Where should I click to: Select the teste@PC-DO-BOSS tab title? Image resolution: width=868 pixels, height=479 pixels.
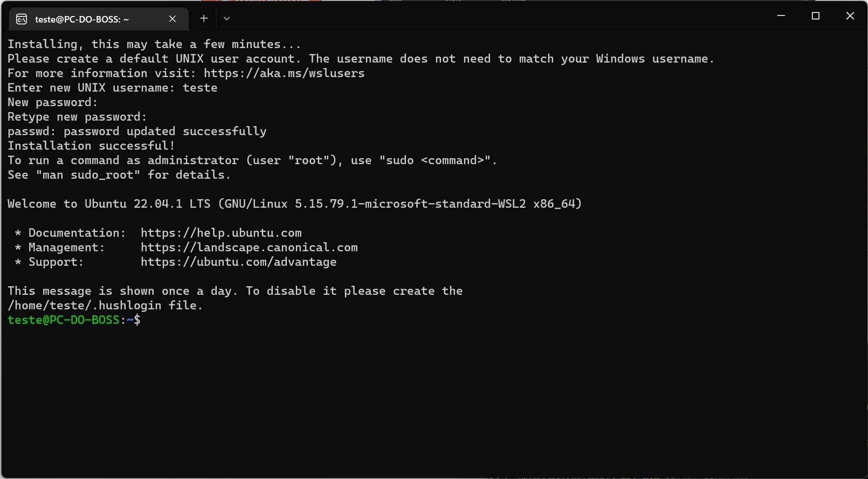[82, 19]
